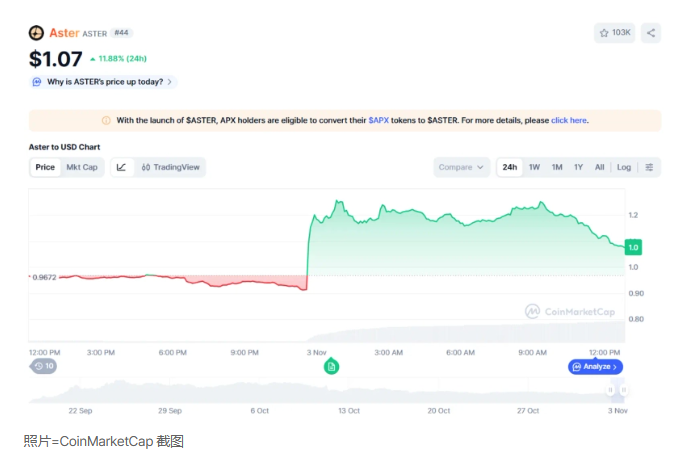This screenshot has width=677, height=466.
Task: Open Analyze button menu
Action: tap(595, 367)
